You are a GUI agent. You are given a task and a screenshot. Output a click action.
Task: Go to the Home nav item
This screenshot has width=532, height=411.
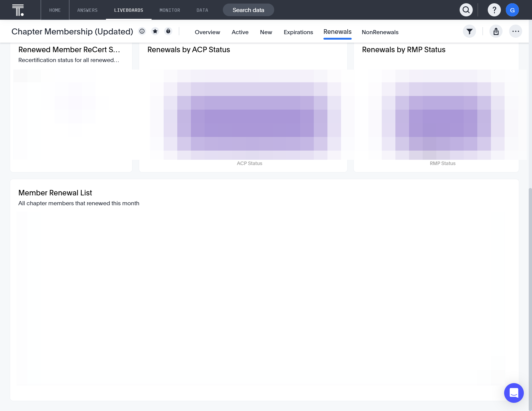(55, 10)
